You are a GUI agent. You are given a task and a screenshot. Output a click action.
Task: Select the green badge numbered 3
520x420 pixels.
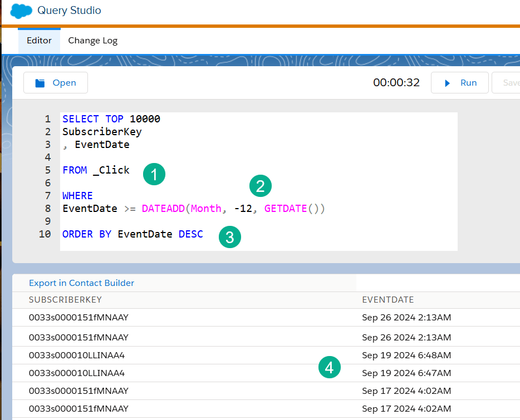230,237
